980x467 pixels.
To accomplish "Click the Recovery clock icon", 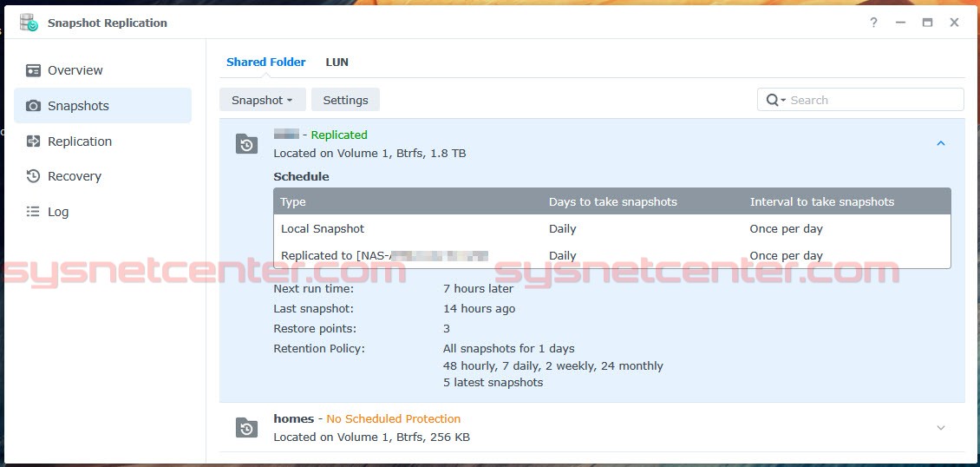I will pyautogui.click(x=33, y=176).
